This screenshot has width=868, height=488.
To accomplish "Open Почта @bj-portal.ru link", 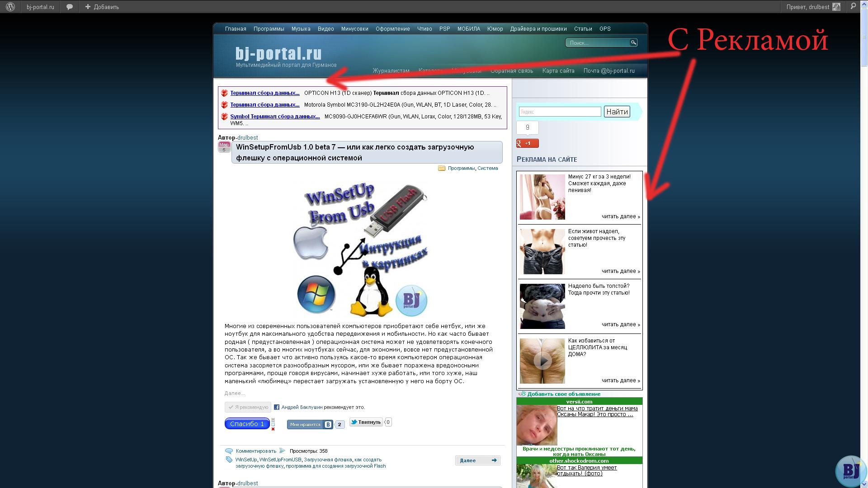I will click(x=609, y=71).
